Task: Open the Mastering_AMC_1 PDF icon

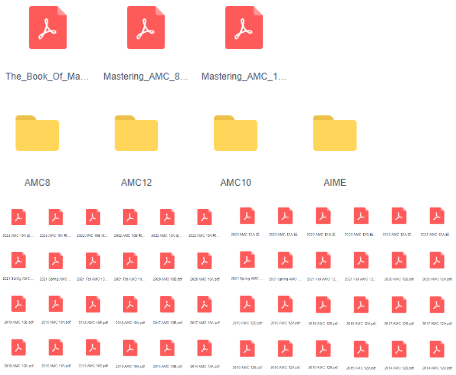Action: [244, 28]
